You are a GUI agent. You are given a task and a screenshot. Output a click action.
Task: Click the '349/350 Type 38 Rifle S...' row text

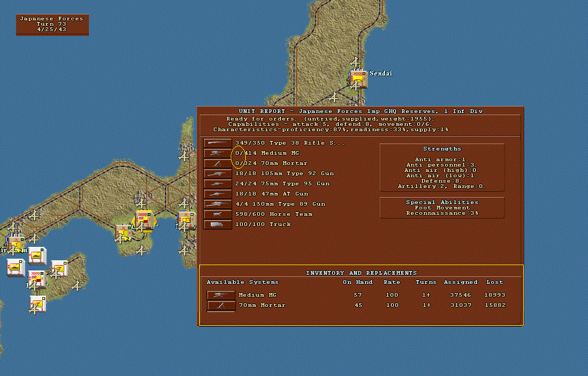pos(290,143)
